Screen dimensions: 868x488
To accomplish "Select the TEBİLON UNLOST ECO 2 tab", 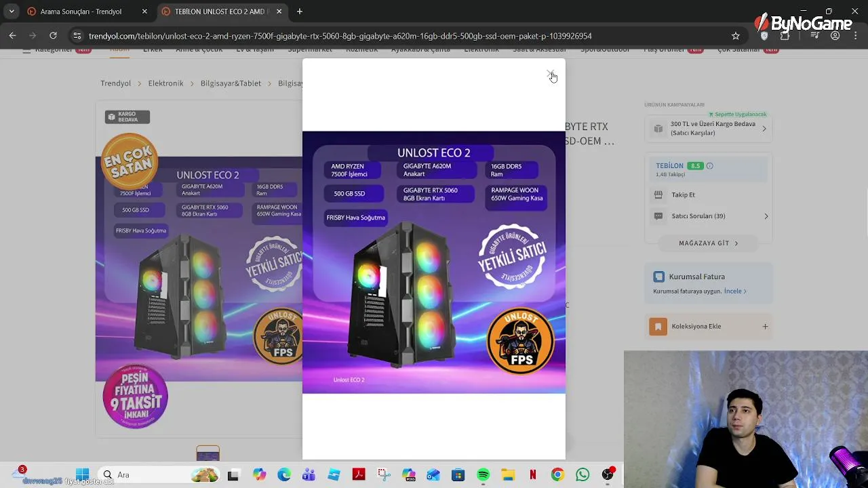I will click(x=221, y=12).
